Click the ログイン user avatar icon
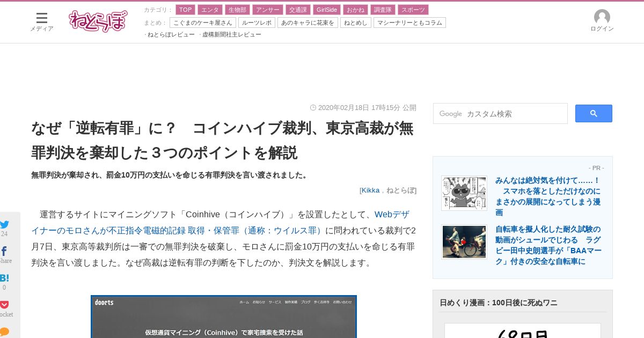This screenshot has height=338, width=644. 602,17
